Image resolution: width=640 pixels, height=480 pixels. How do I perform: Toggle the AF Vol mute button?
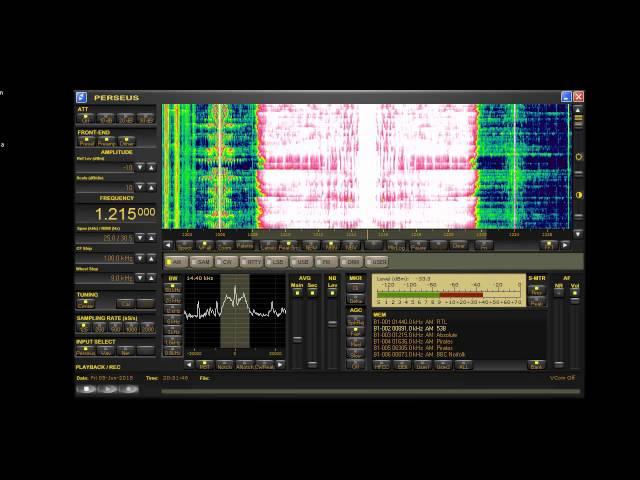pyautogui.click(x=575, y=293)
